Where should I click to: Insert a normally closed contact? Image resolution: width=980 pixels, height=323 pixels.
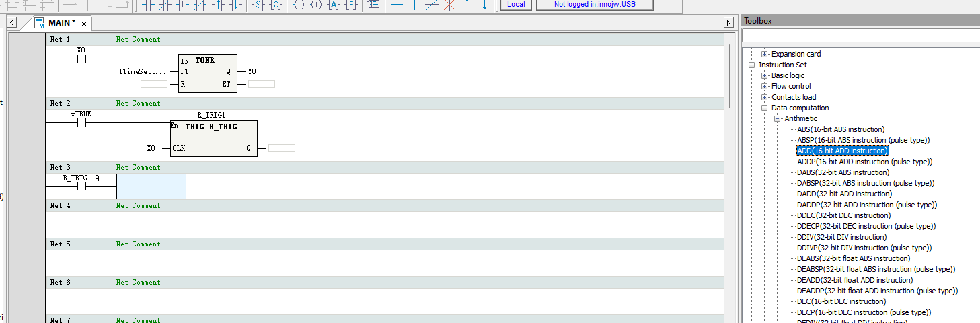[165, 4]
